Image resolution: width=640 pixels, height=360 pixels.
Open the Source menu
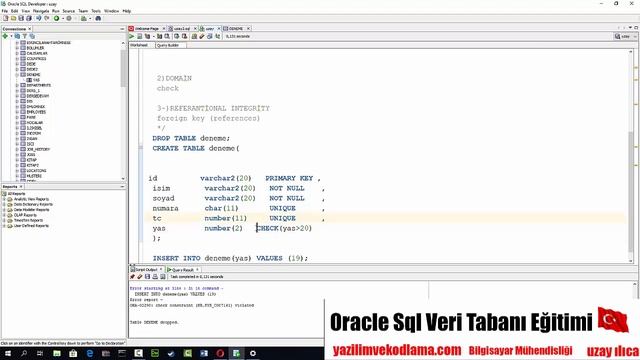[69, 11]
